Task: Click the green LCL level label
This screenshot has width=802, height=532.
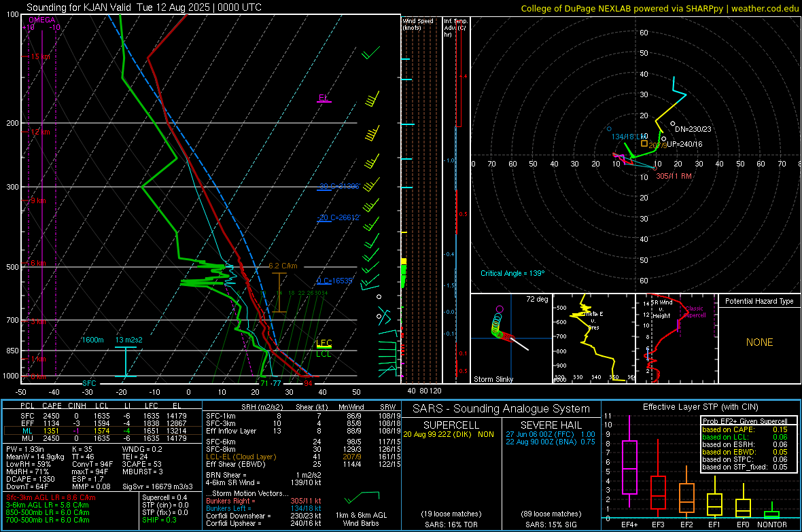Action: [x=324, y=354]
